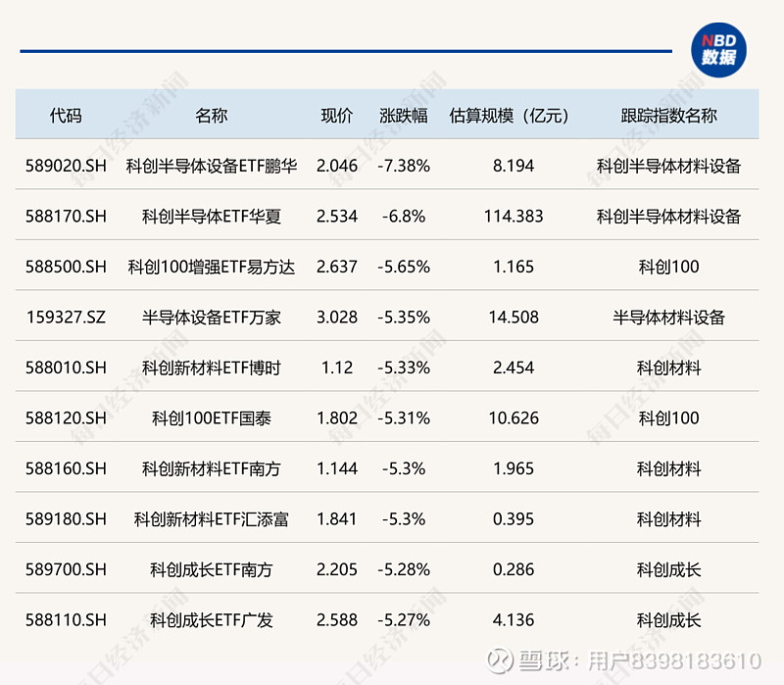Click the 估算规模（亿元） column header
The image size is (784, 685).
click(509, 116)
